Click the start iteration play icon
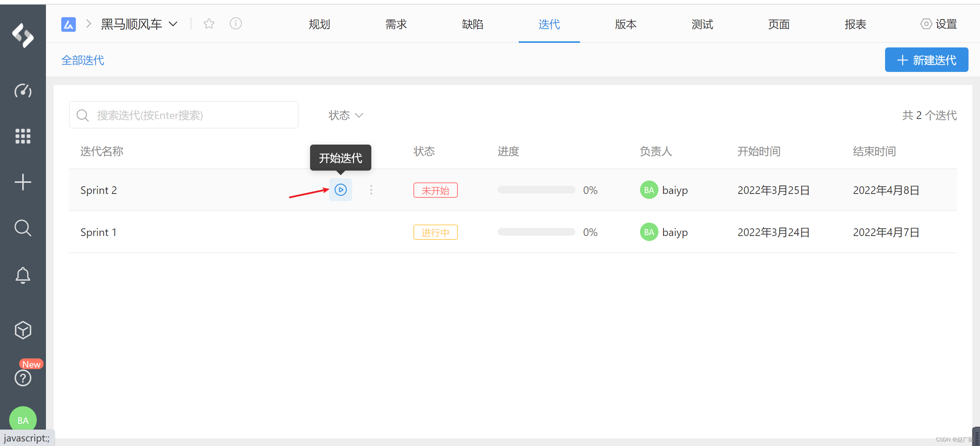980x446 pixels. tap(342, 190)
